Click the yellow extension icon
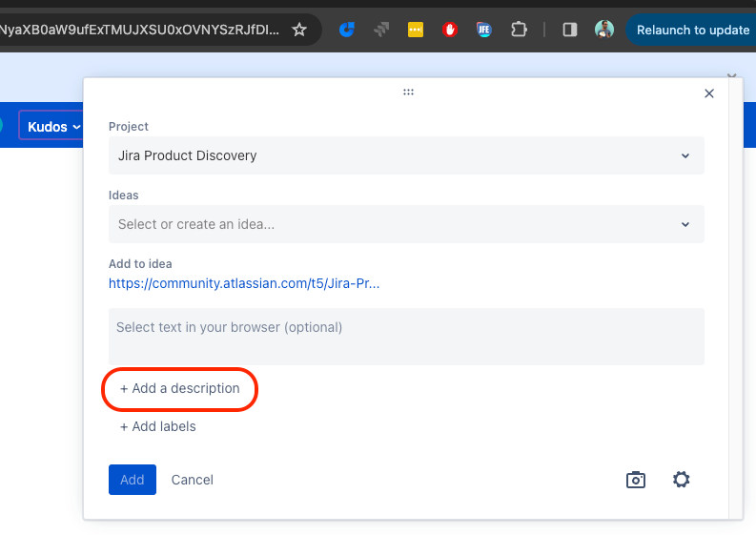756x535 pixels. pos(415,30)
